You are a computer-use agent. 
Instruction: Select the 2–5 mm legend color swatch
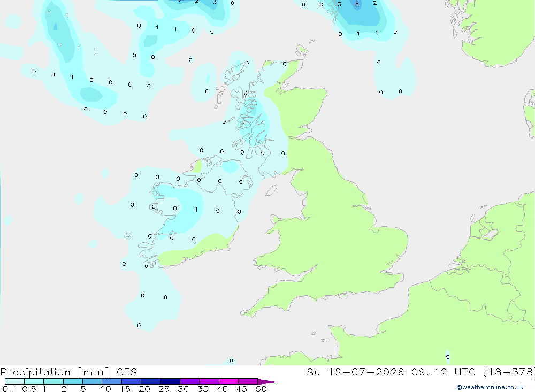(73, 381)
